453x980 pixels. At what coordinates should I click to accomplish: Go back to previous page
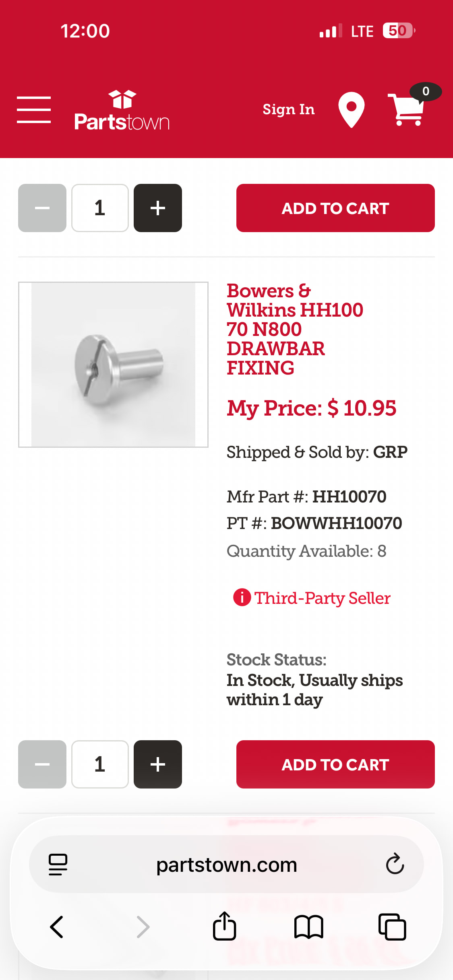[57, 926]
